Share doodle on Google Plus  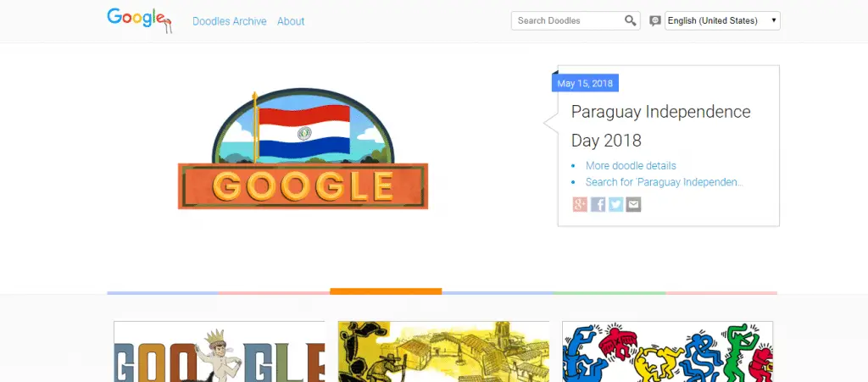[x=580, y=204]
